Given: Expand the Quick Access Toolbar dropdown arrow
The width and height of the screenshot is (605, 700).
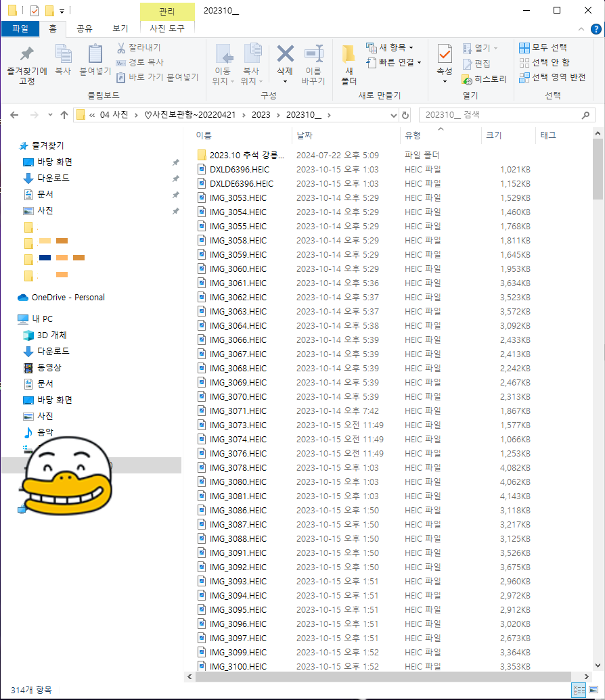Looking at the screenshot, I should [x=62, y=11].
